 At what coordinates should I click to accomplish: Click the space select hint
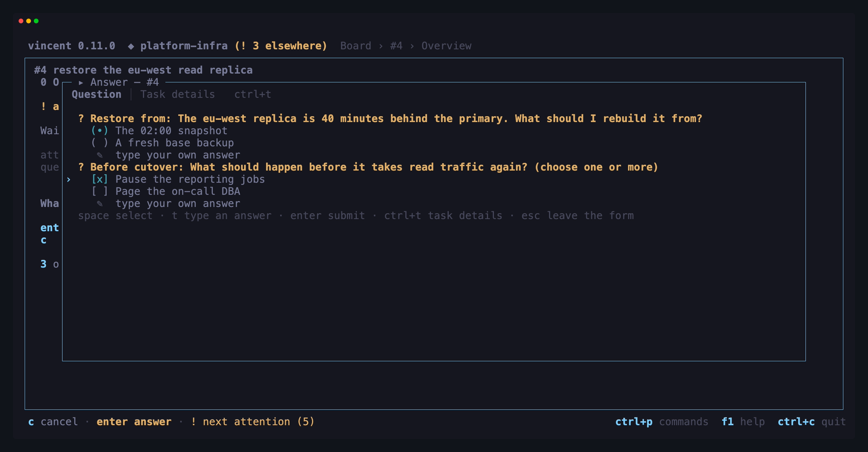[x=115, y=216]
